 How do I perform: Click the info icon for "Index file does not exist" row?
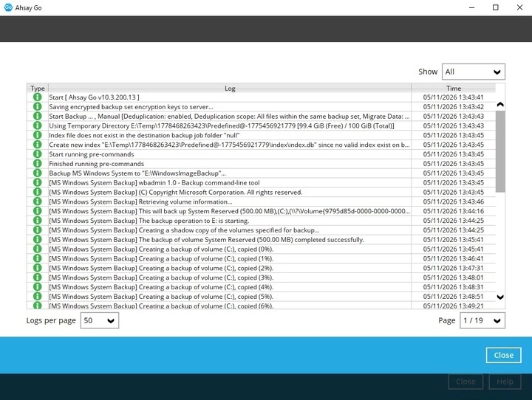(38, 135)
